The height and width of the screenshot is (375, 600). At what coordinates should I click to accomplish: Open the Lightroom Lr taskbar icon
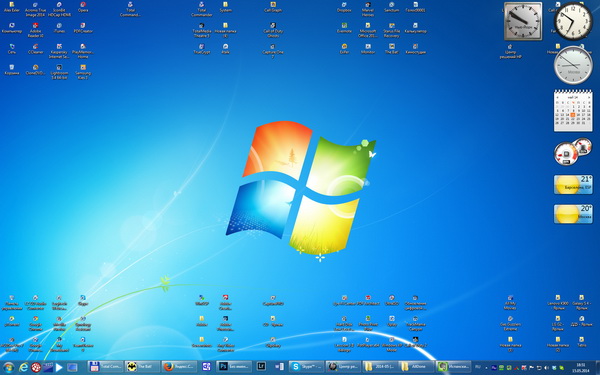point(261,367)
